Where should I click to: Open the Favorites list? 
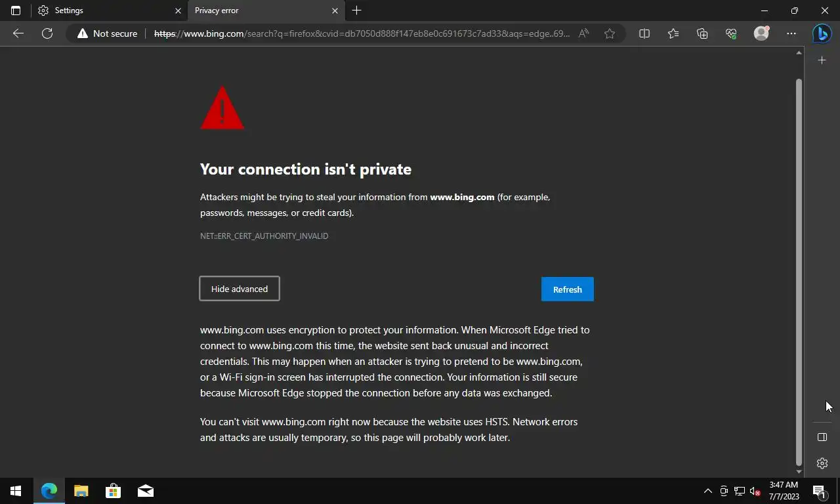(x=673, y=33)
